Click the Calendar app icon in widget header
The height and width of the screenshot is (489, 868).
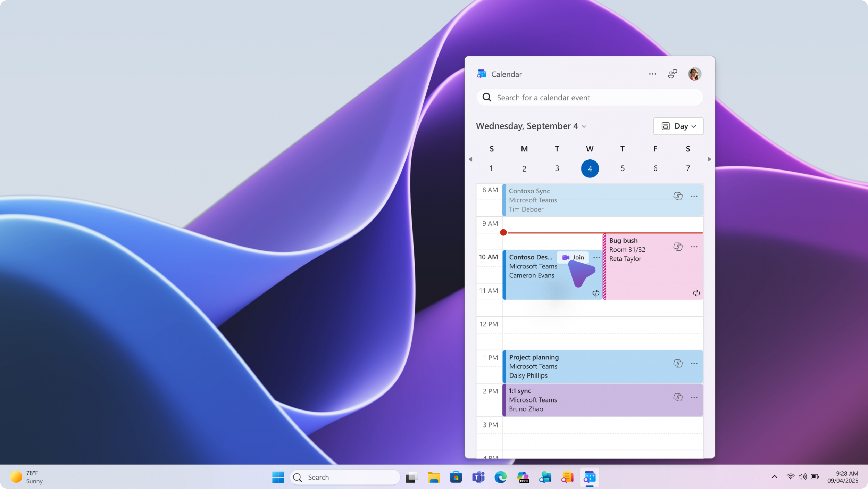481,74
